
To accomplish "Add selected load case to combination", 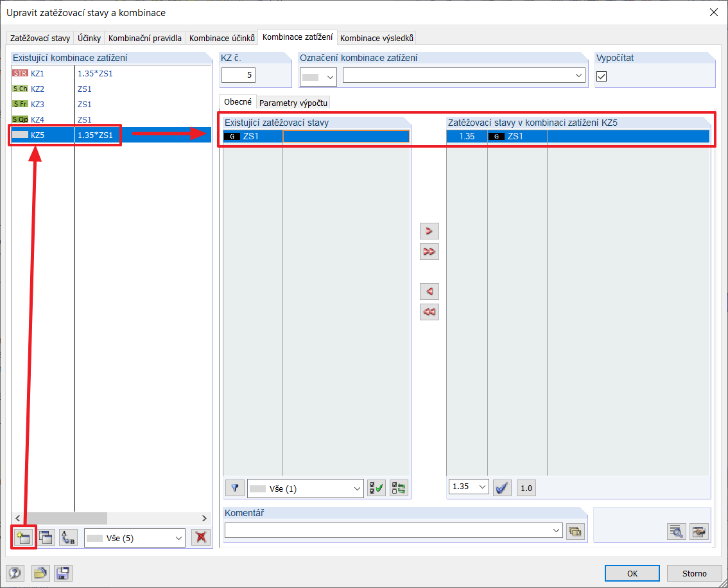I will (429, 231).
